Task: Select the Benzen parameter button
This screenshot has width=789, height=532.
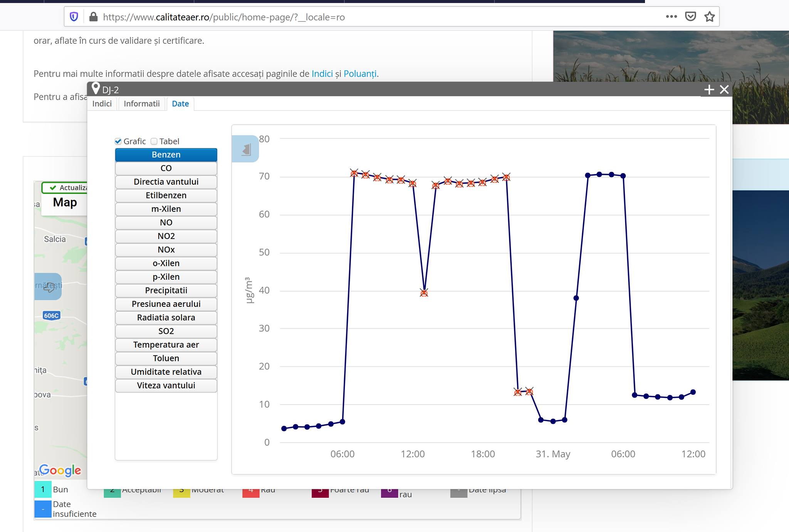Action: [166, 155]
